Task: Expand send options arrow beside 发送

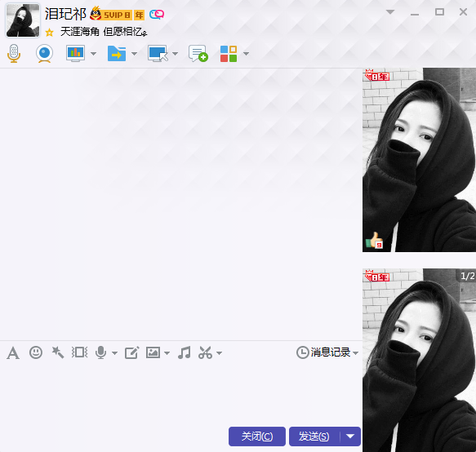Action: coord(350,436)
